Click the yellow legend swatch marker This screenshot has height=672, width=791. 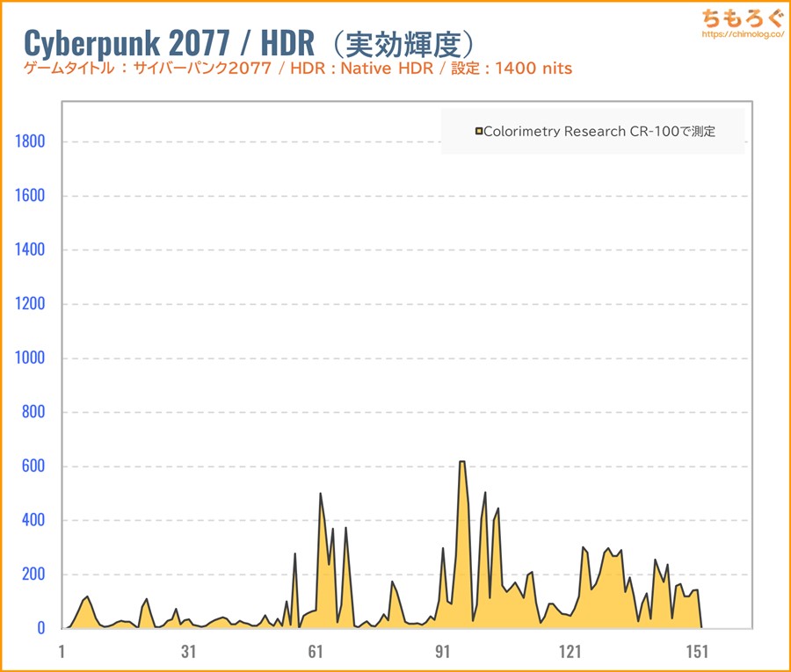(x=479, y=132)
